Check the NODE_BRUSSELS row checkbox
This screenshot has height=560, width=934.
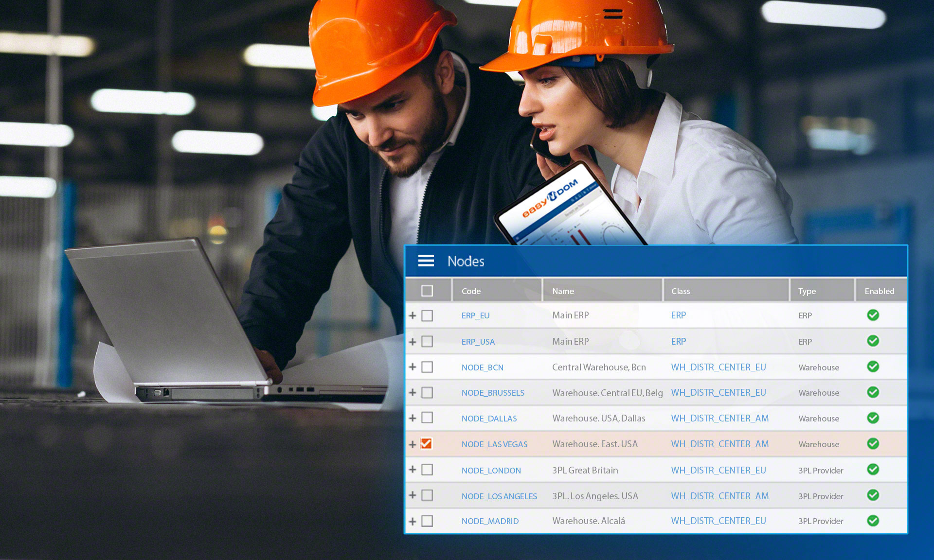(x=427, y=392)
